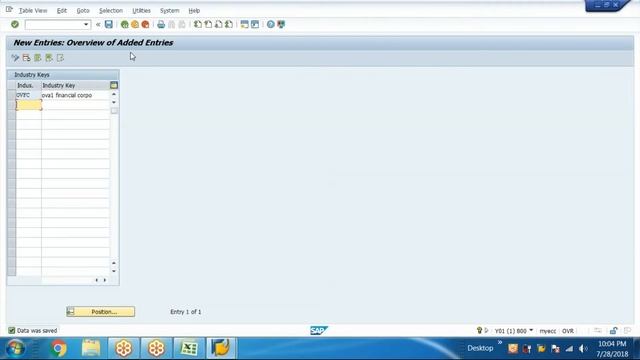Open the System menu
Image resolution: width=640 pixels, height=360 pixels.
pos(169,11)
